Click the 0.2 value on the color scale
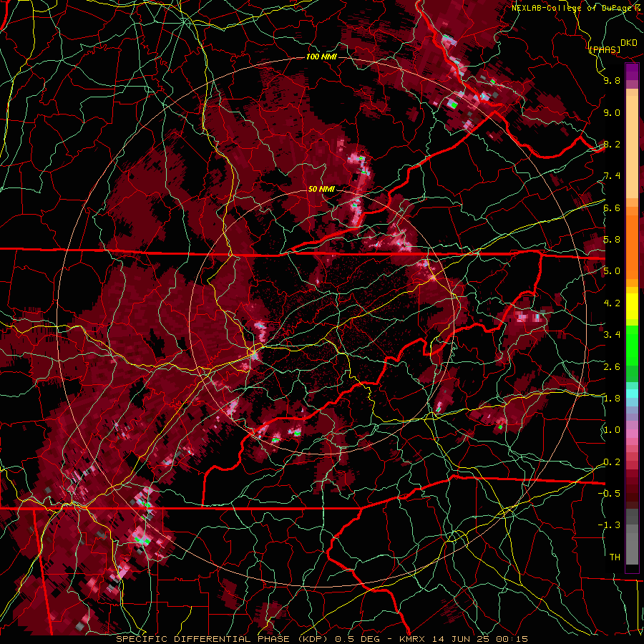The width and height of the screenshot is (644, 644). coord(612,462)
